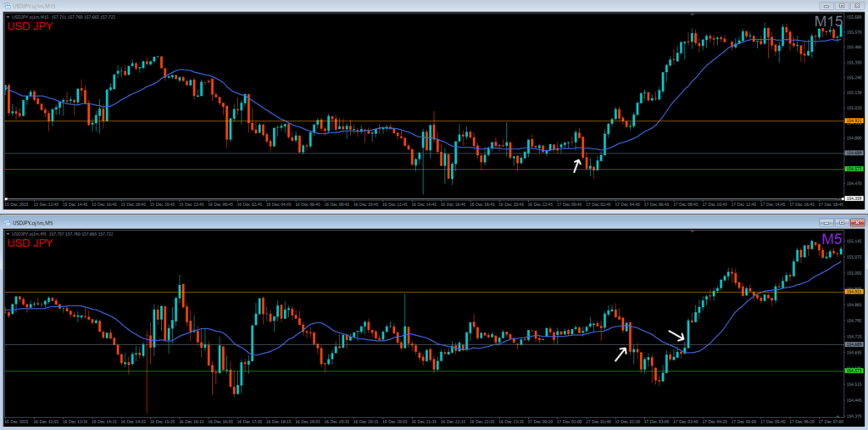
Task: Click the 154.359 price label on M15 scale
Action: pos(854,198)
